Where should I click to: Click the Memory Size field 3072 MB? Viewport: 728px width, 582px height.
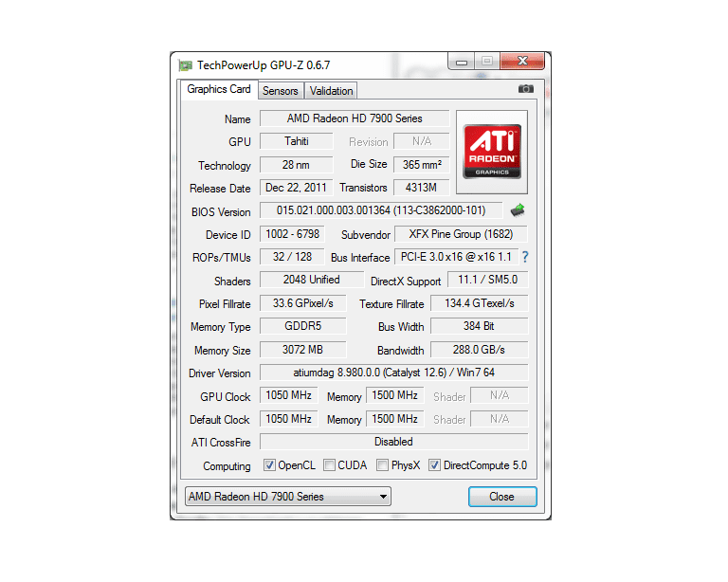click(302, 350)
